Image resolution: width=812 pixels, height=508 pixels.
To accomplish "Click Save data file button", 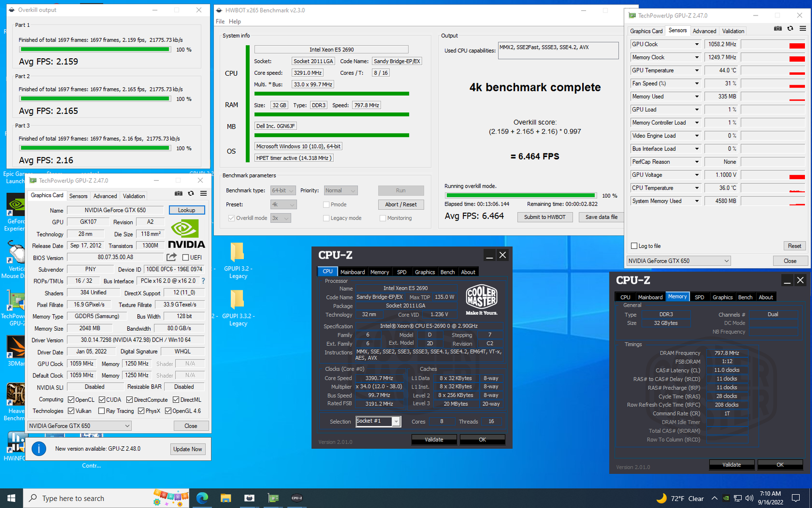I will click(x=601, y=217).
